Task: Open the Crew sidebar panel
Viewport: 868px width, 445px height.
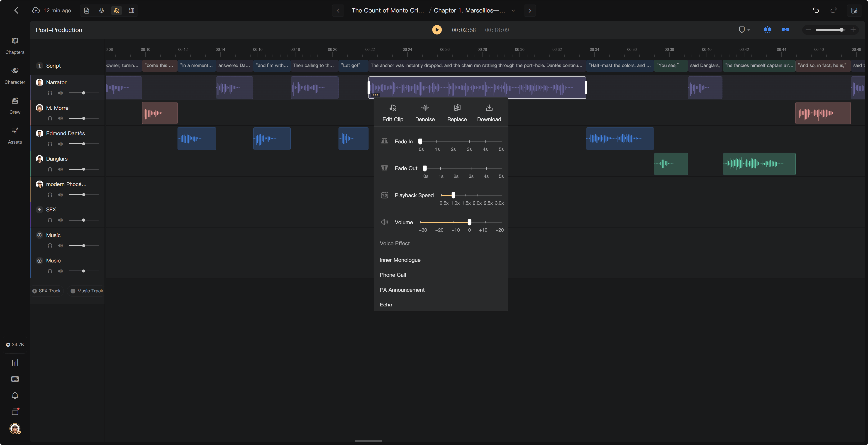Action: (15, 105)
